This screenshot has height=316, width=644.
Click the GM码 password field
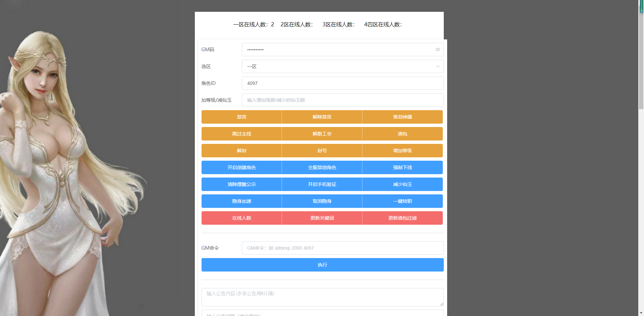pos(343,50)
